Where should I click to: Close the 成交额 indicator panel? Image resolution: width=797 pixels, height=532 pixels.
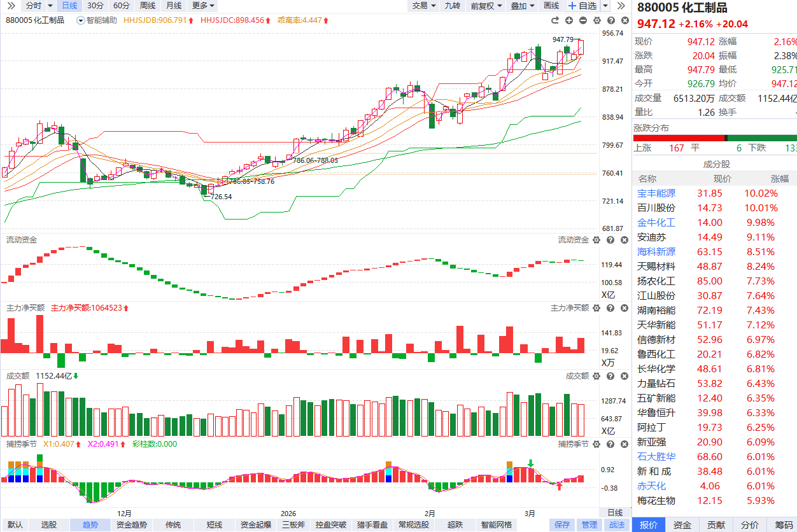click(x=623, y=376)
